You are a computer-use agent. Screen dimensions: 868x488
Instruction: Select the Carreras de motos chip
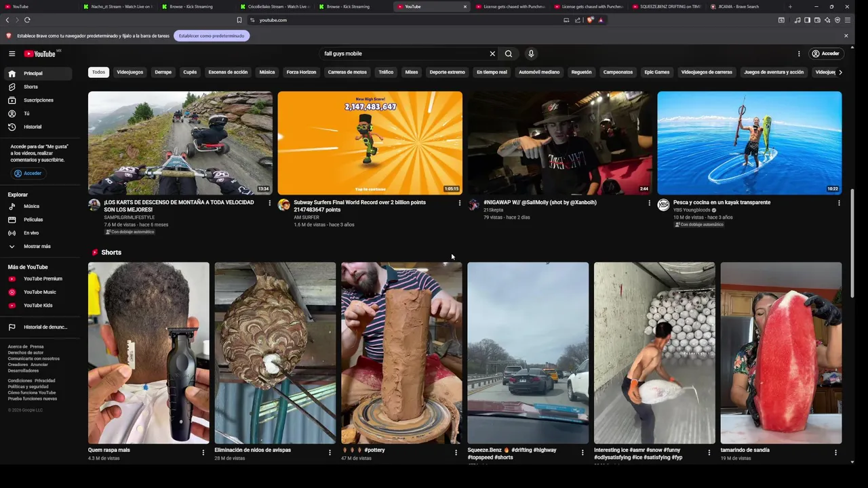347,73
